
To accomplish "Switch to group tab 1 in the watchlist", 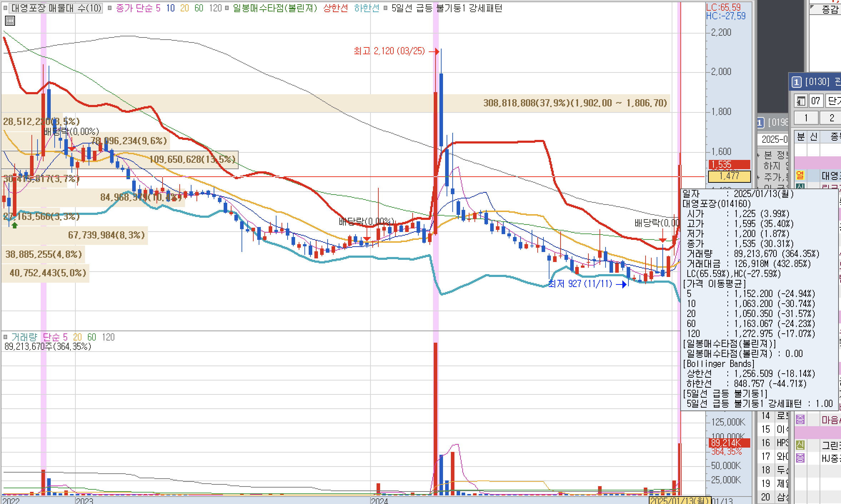I will pos(806,118).
